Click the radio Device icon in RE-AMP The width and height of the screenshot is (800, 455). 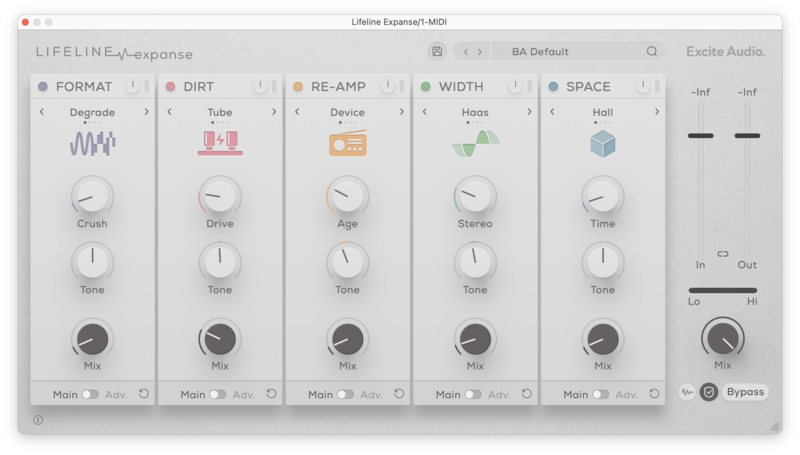pyautogui.click(x=347, y=143)
